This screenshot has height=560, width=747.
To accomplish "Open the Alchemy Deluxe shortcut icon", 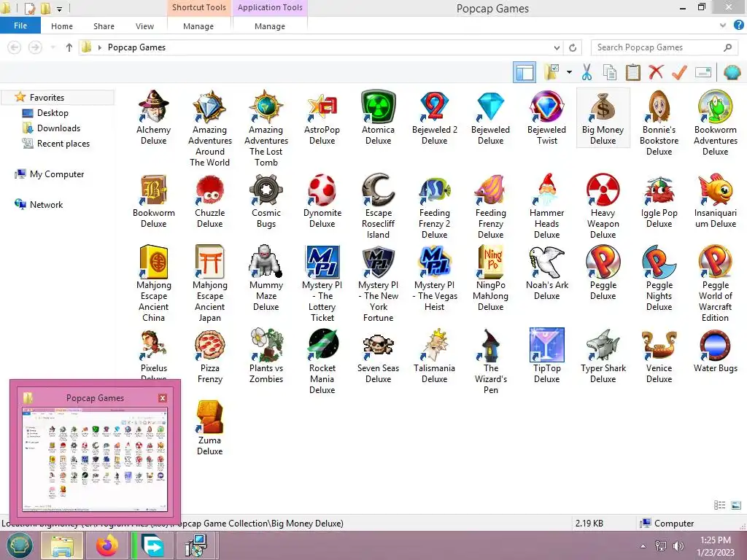I will click(x=153, y=106).
